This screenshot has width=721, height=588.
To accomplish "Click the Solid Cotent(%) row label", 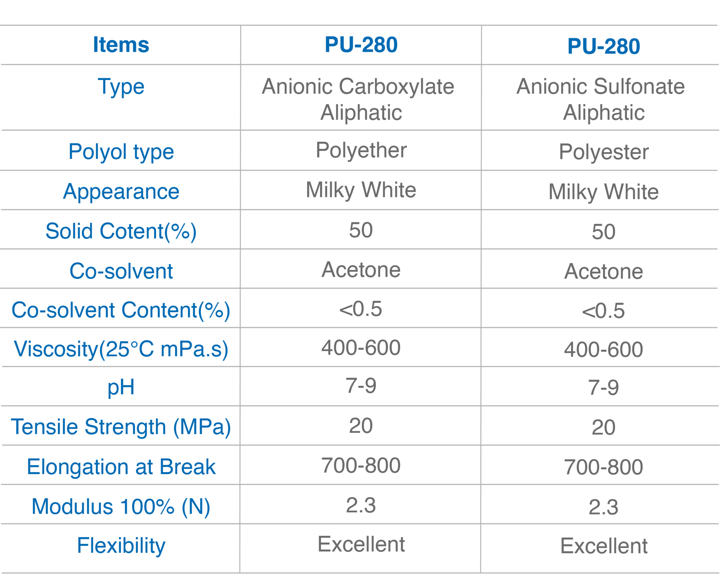I will 121,231.
